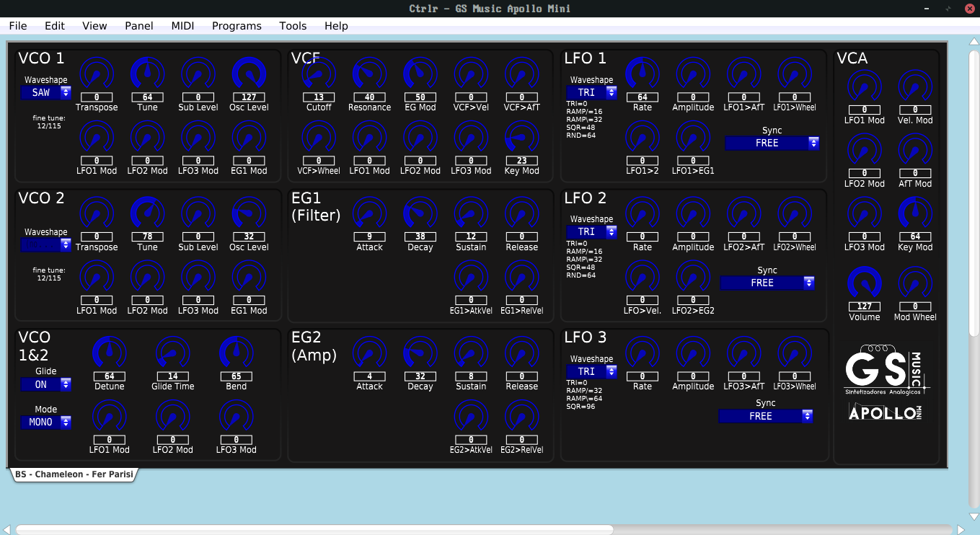This screenshot has height=535, width=980.
Task: Click the VCO 2 Tune value field
Action: coord(147,236)
